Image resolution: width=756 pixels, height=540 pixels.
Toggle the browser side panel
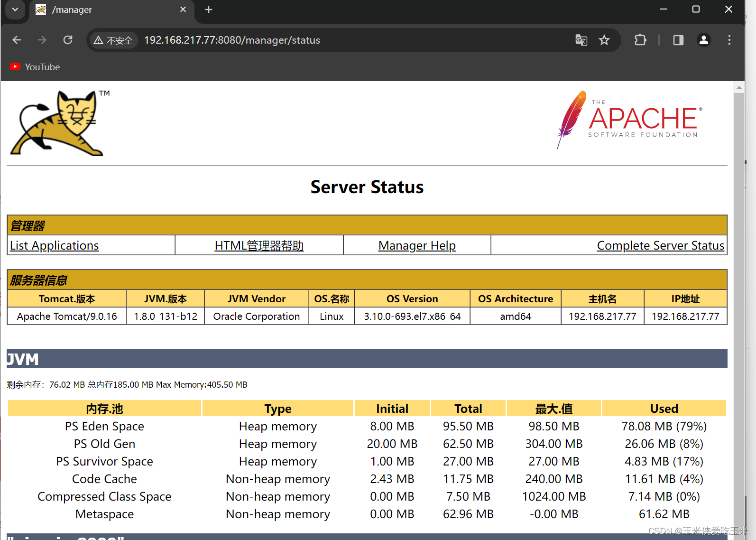(x=678, y=40)
